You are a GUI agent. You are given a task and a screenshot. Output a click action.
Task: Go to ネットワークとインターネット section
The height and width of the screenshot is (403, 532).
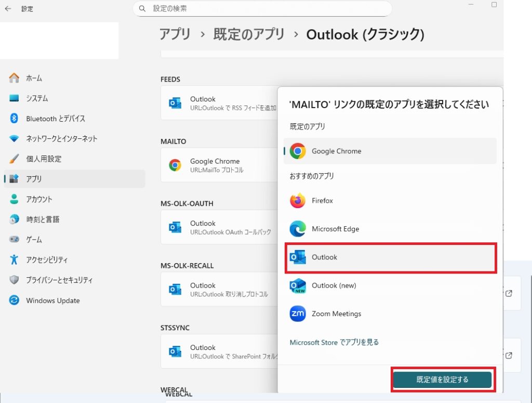coord(61,139)
